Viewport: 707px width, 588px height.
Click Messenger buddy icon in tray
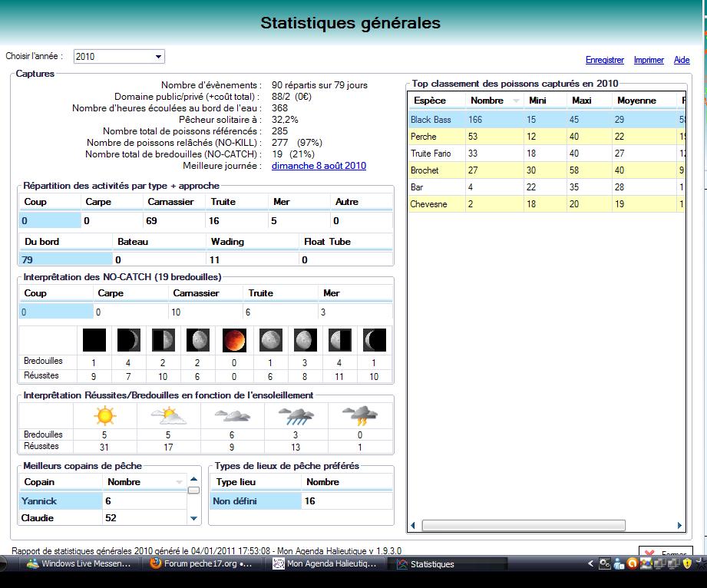619,563
